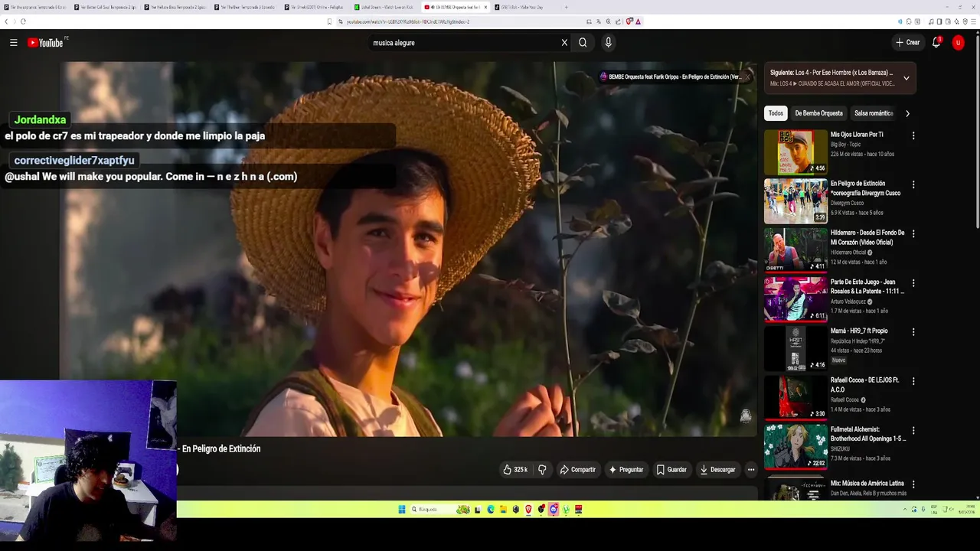Share the video via Compartir

[x=577, y=470]
